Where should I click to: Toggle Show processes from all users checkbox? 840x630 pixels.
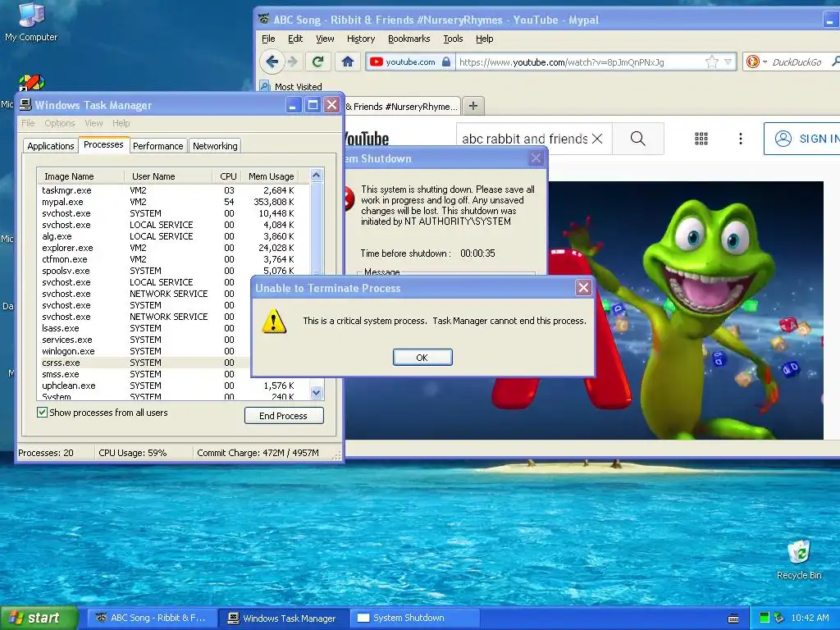point(43,413)
